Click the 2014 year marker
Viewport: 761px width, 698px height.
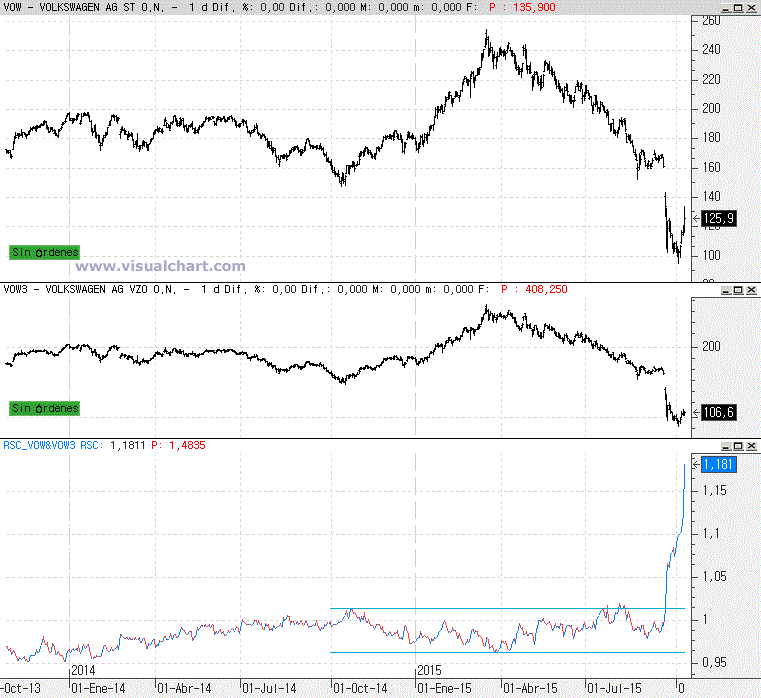pos(83,671)
